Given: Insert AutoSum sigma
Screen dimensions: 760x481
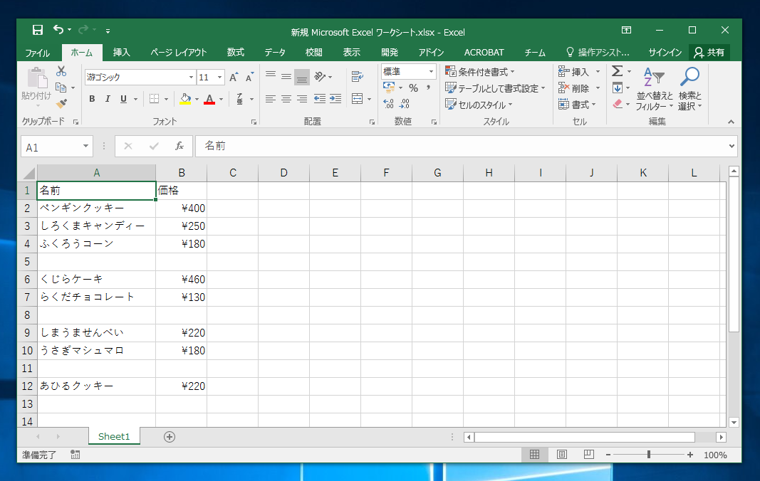Looking at the screenshot, I should click(x=617, y=71).
